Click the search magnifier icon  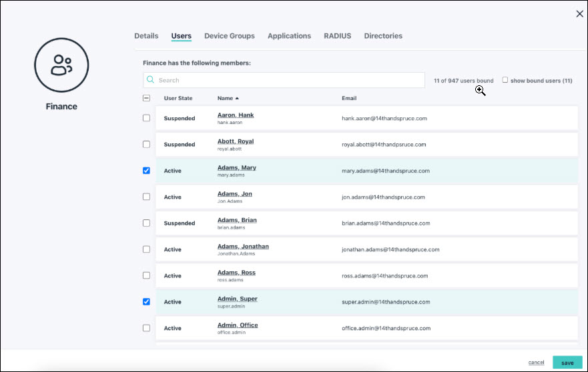(151, 80)
